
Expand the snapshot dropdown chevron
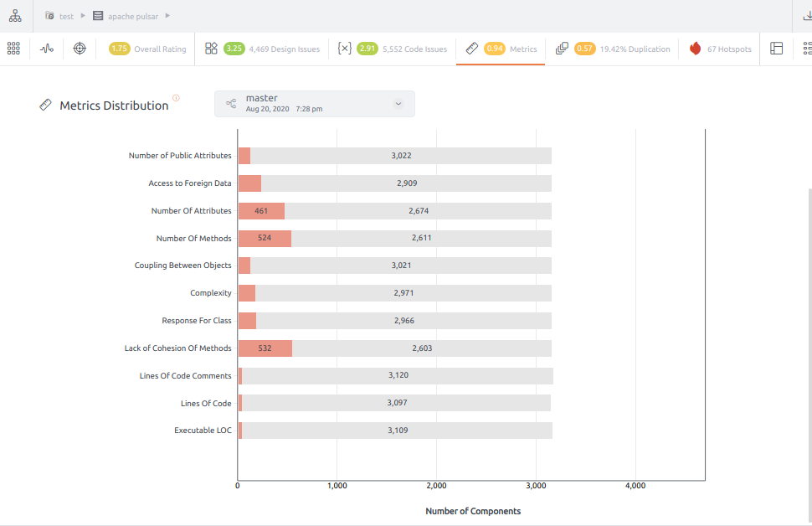(x=398, y=104)
